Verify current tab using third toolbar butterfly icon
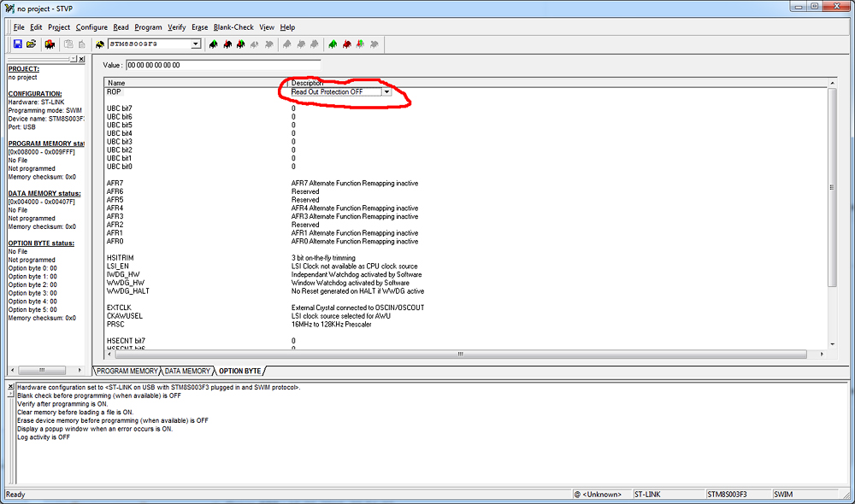Image resolution: width=855 pixels, height=504 pixels. point(241,44)
